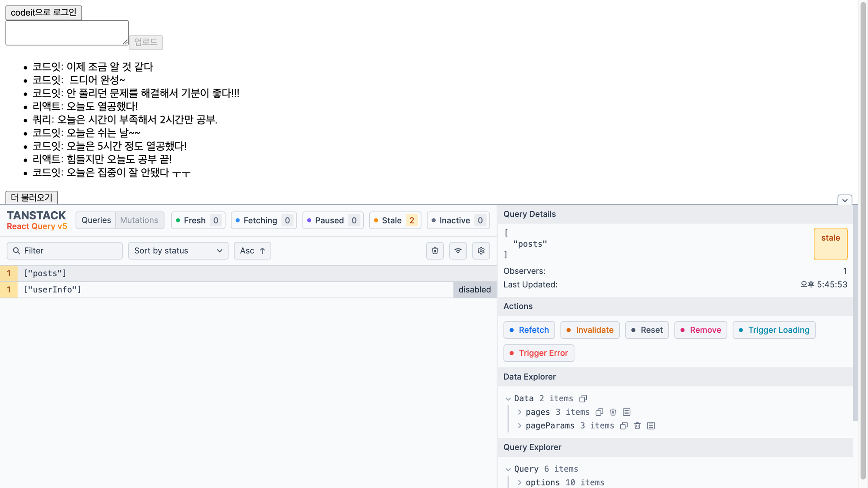Clear query cache with trash icon

[x=435, y=251]
